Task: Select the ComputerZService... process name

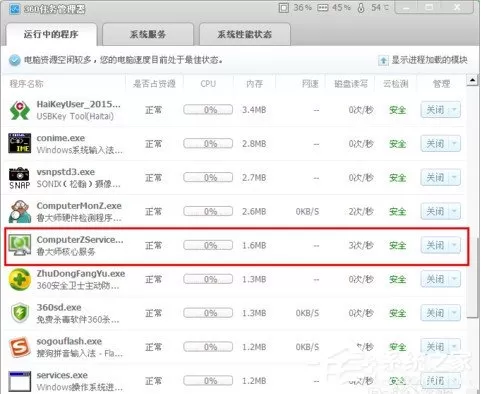Action: click(x=80, y=240)
